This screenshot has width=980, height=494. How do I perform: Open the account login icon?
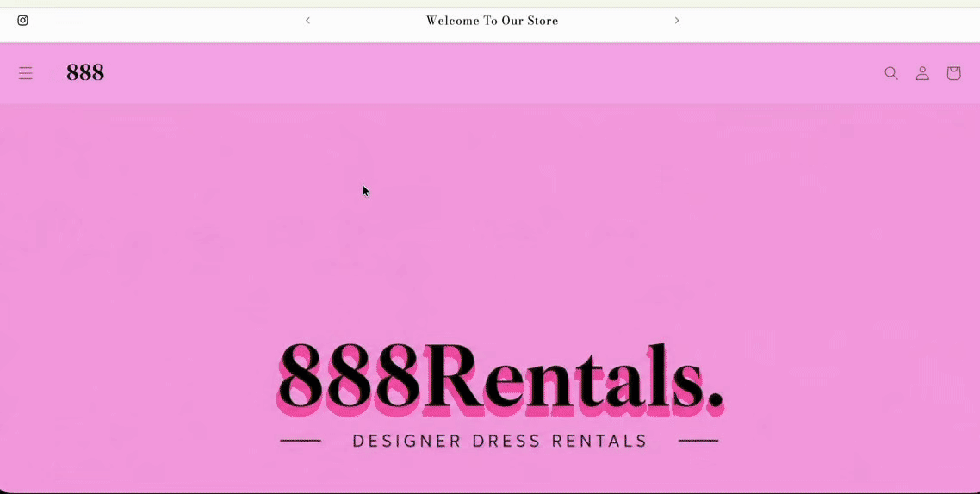point(922,73)
